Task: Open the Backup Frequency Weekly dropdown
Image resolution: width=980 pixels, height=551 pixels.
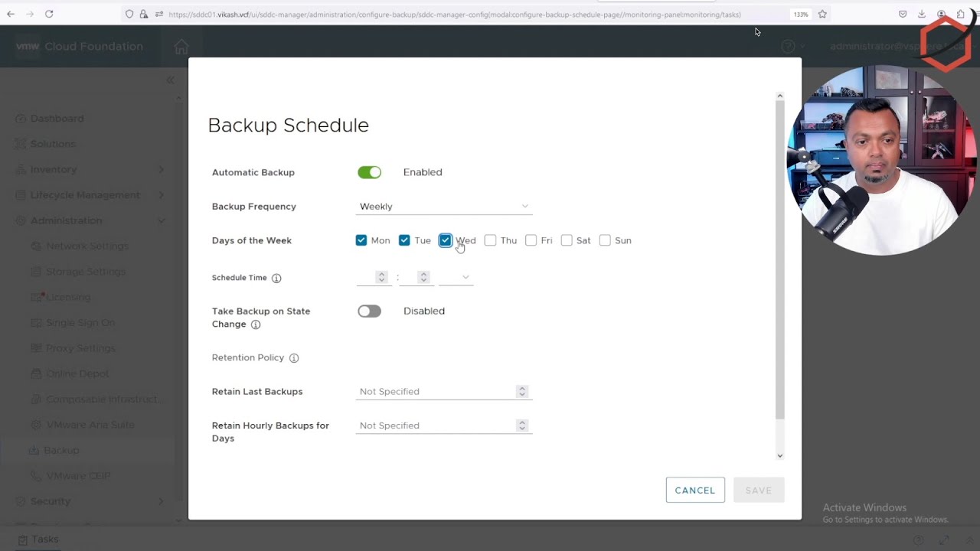Action: tap(443, 207)
